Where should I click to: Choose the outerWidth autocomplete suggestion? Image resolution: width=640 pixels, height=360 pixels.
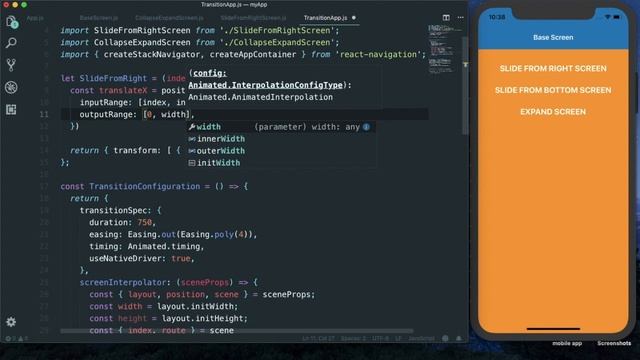(282, 151)
